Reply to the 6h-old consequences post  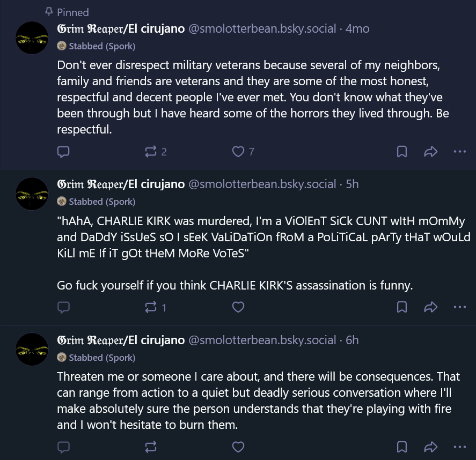pyautogui.click(x=63, y=447)
